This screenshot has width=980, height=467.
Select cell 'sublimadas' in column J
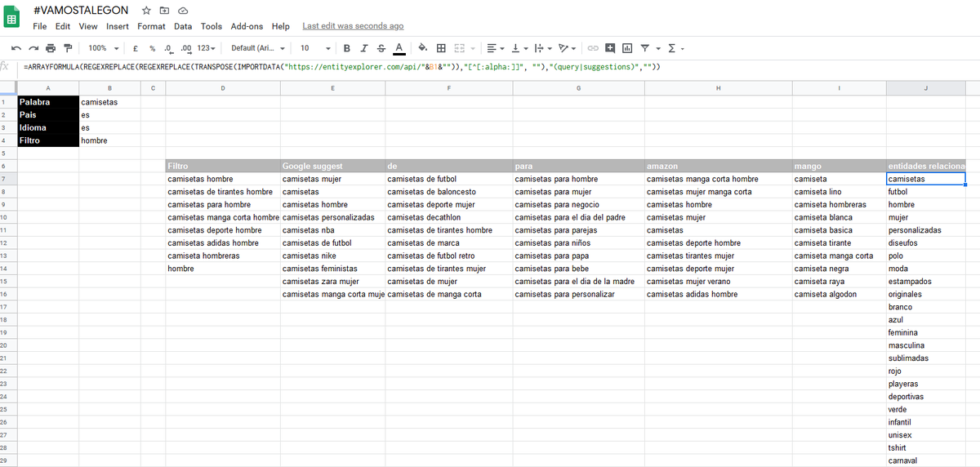tap(925, 358)
